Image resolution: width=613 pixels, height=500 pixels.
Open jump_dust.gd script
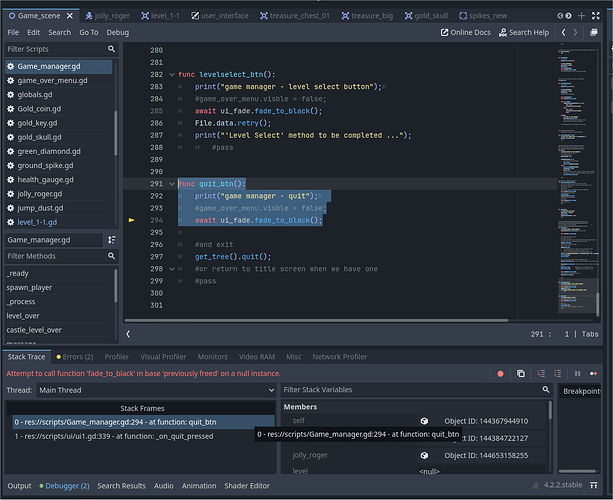pyautogui.click(x=59, y=208)
